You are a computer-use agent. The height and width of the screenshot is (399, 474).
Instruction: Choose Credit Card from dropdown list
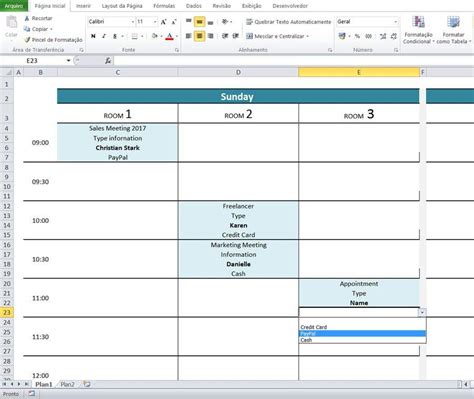coord(362,327)
